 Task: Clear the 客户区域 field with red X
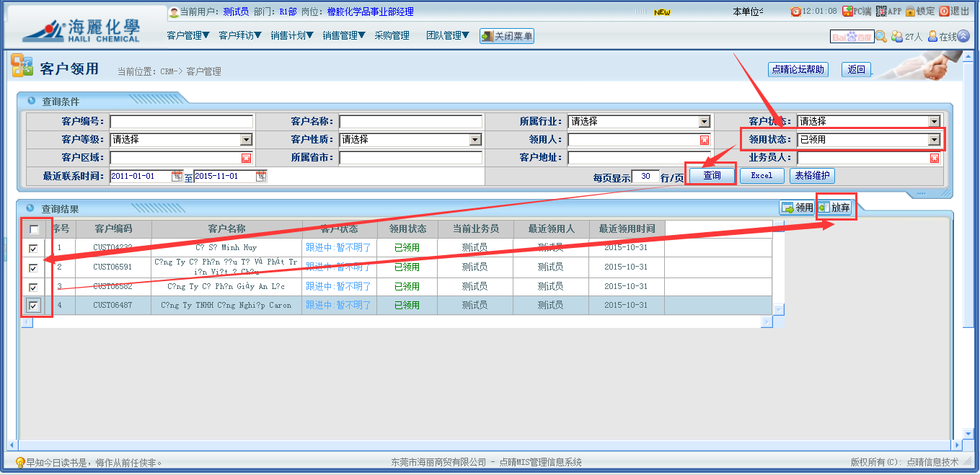(x=246, y=158)
